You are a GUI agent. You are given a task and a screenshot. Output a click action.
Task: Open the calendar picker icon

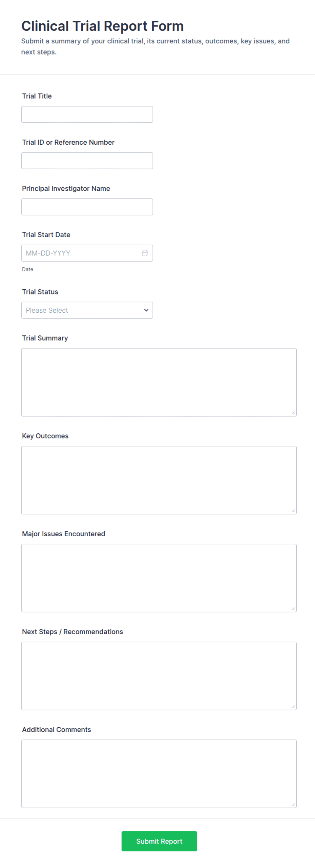[x=145, y=253]
